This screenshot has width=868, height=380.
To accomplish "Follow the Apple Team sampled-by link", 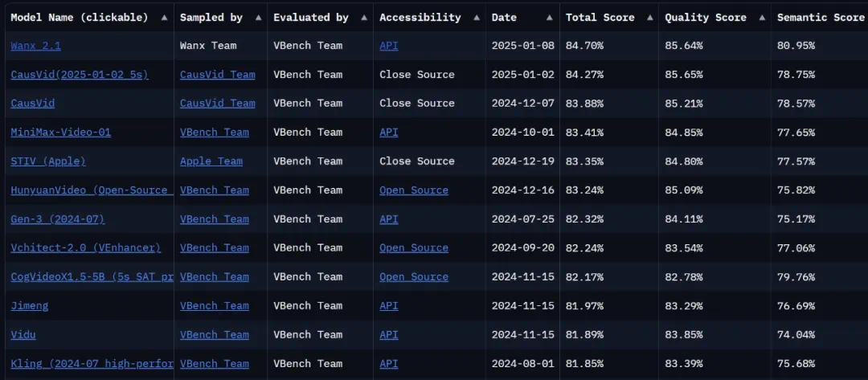I will (211, 161).
